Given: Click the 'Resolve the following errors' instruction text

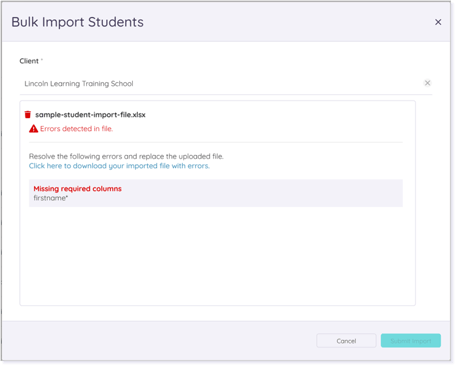Looking at the screenshot, I should [x=126, y=156].
